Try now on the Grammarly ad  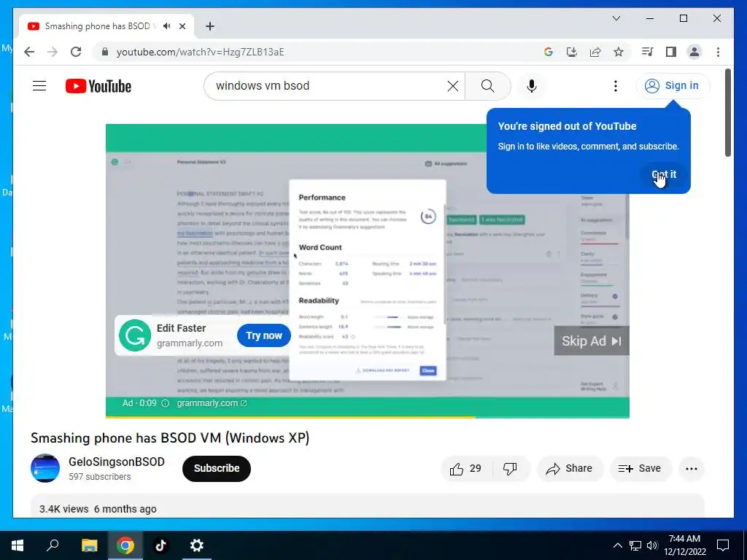[264, 335]
